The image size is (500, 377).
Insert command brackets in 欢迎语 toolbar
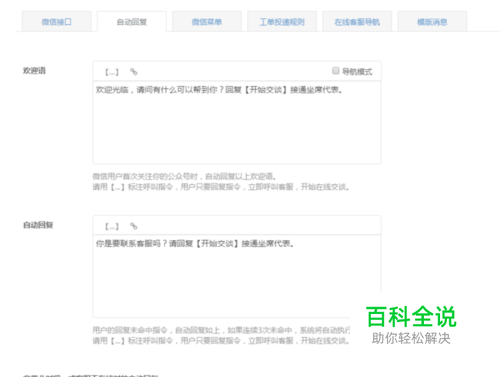click(112, 72)
